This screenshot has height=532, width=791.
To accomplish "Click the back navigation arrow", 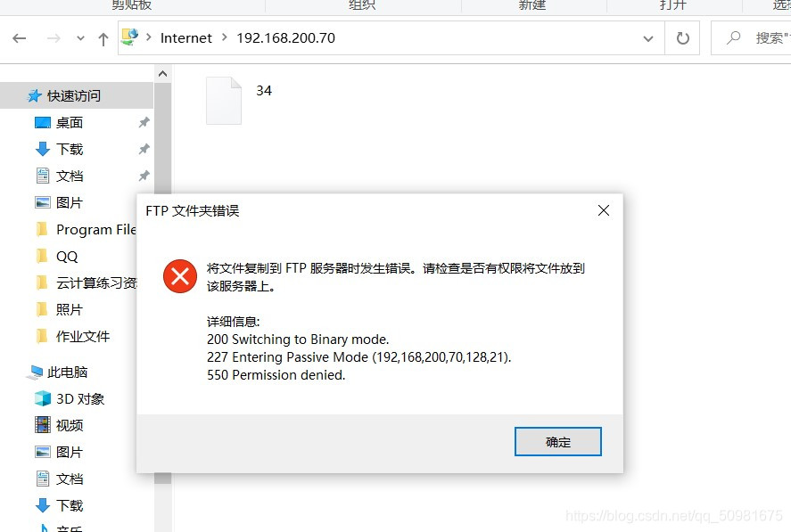I will pyautogui.click(x=19, y=38).
